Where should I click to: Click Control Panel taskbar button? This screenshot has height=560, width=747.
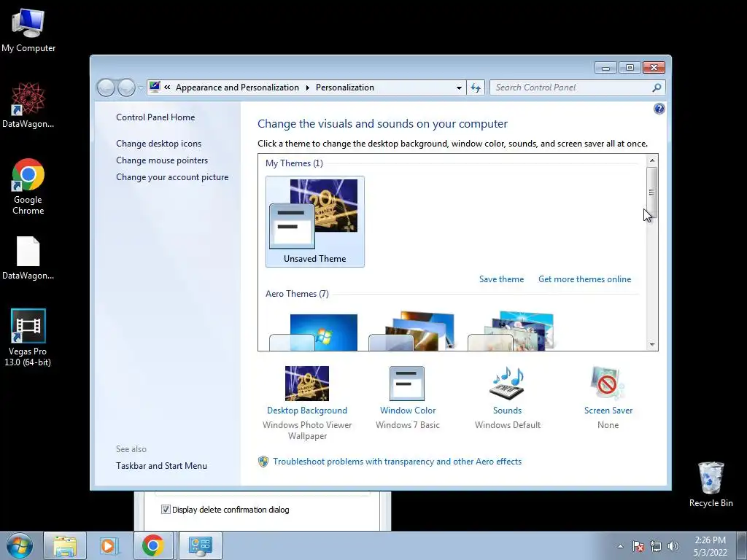coord(200,545)
